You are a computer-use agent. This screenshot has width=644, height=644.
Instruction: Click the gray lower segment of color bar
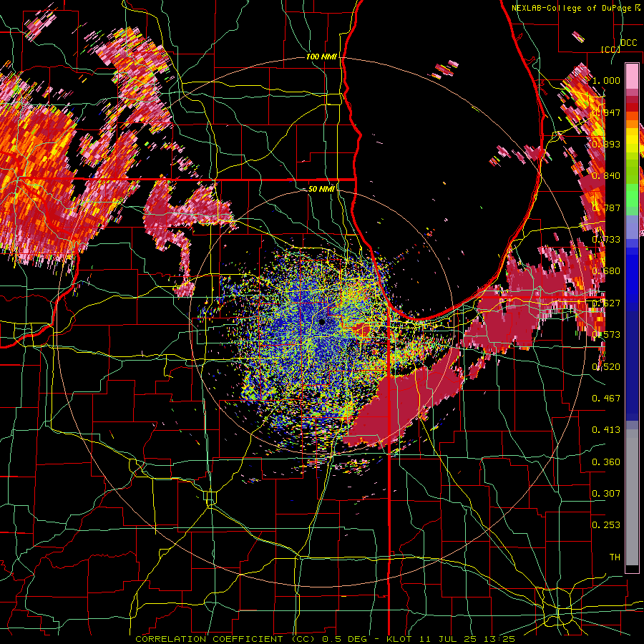click(x=632, y=497)
